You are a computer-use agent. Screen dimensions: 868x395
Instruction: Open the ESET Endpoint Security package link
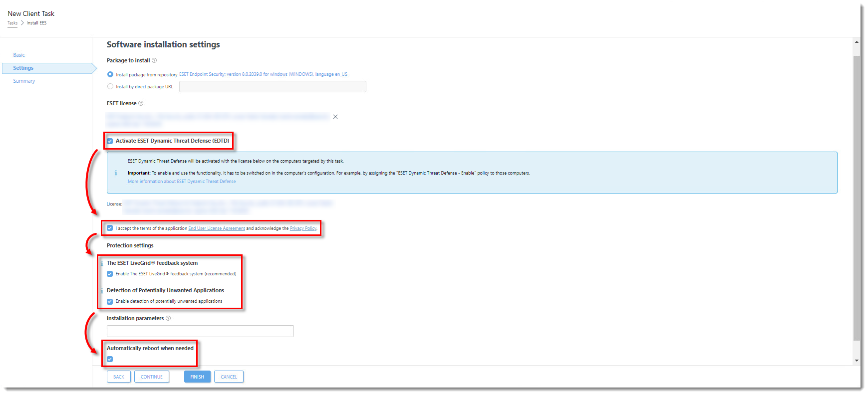tap(263, 74)
